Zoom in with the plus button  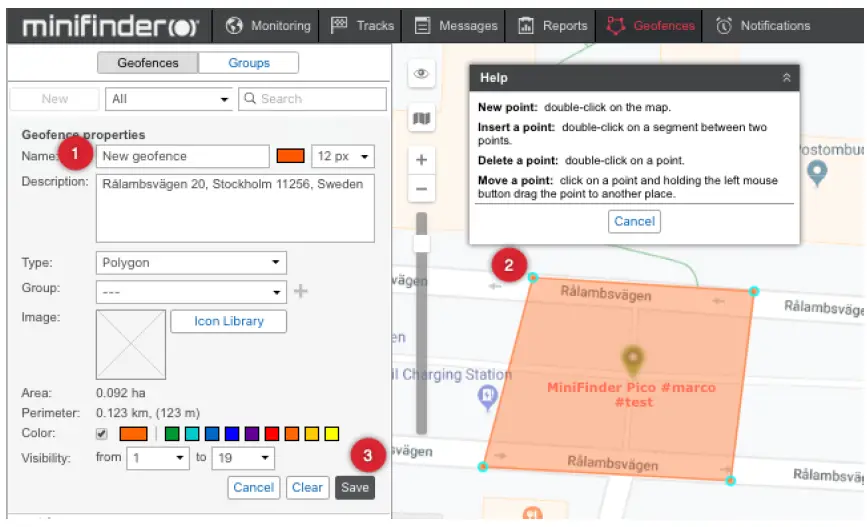421,160
